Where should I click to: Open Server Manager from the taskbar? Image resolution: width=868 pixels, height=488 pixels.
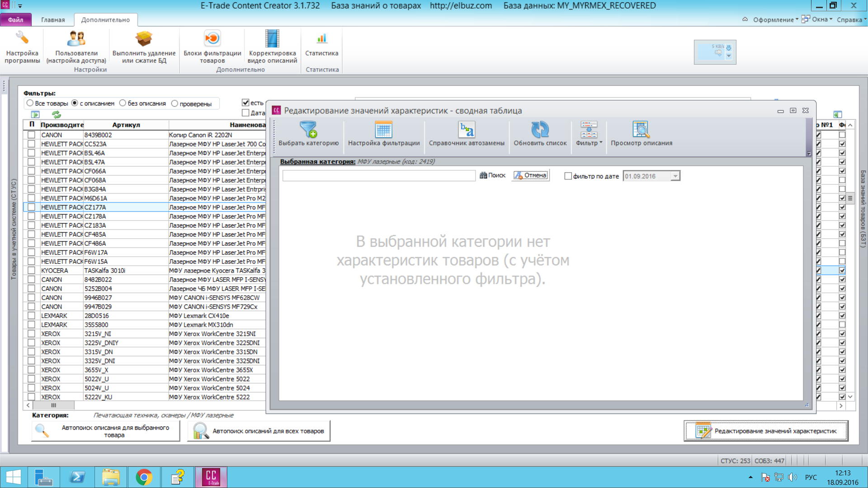coord(44,477)
